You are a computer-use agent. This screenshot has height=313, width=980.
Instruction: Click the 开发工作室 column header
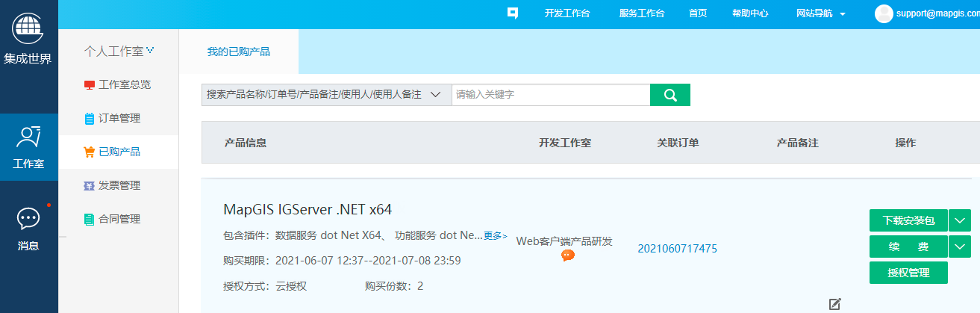pos(565,143)
